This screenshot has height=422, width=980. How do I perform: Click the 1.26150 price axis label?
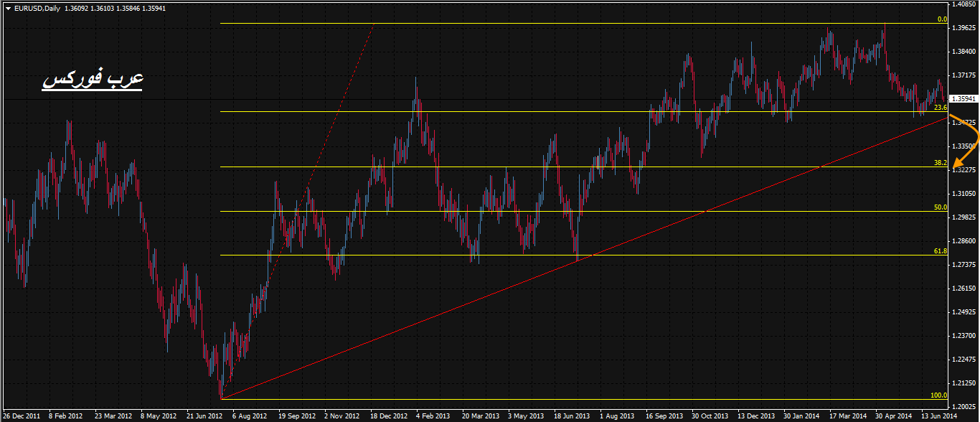(964, 289)
